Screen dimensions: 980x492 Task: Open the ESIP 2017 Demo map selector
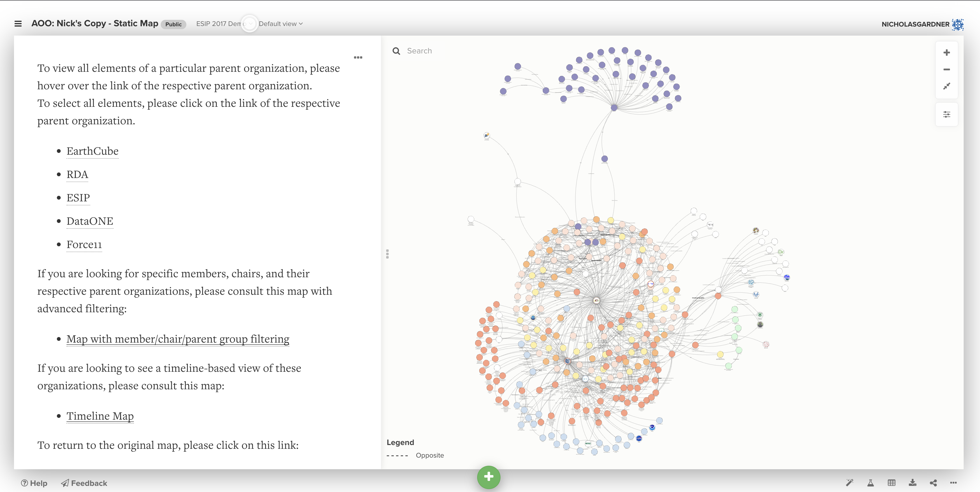tap(223, 24)
